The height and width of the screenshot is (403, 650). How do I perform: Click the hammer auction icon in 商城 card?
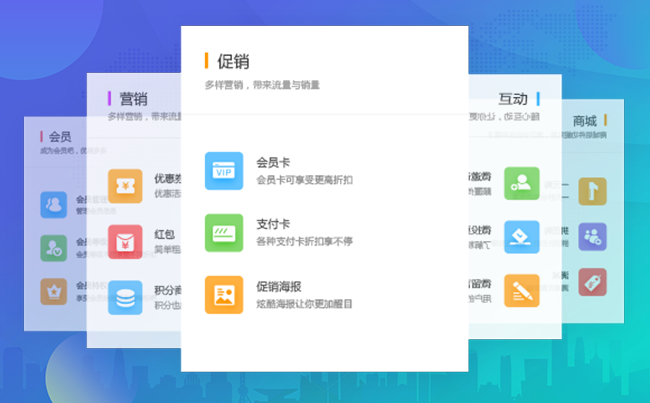point(592,192)
